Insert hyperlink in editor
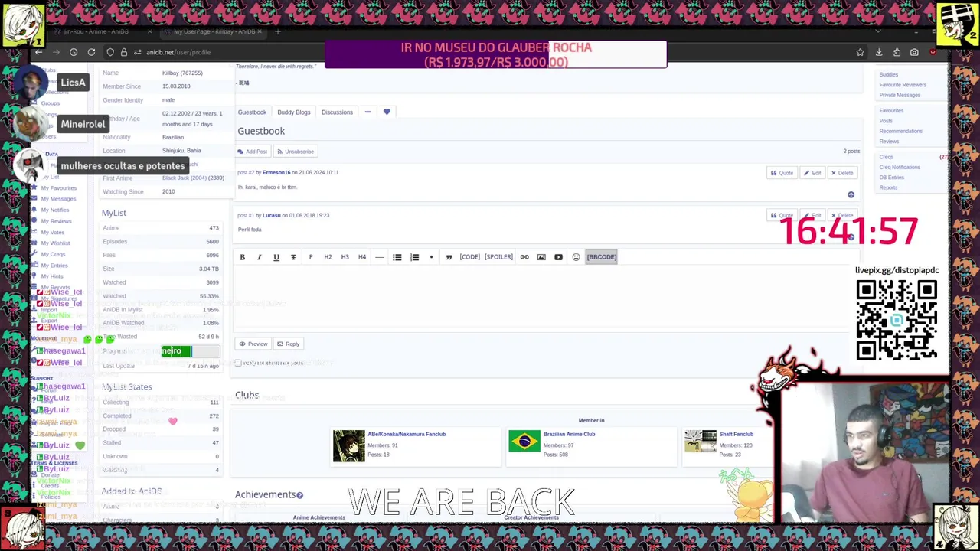980x551 pixels. coord(524,257)
